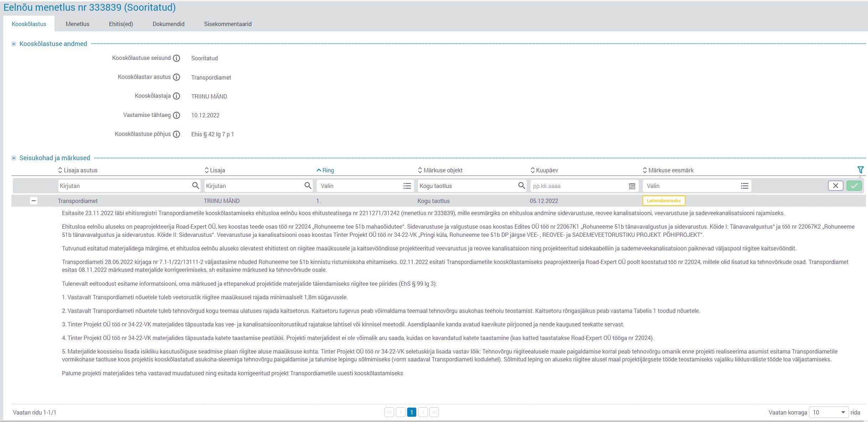Sort table by Lisaja asutus column
868x422 pixels.
pos(78,170)
